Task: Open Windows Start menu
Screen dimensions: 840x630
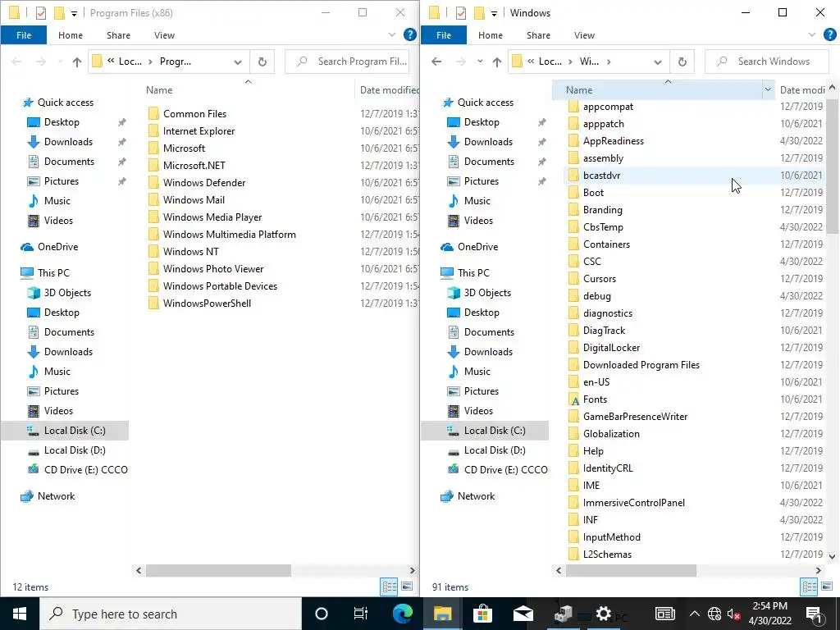Action: [x=20, y=614]
